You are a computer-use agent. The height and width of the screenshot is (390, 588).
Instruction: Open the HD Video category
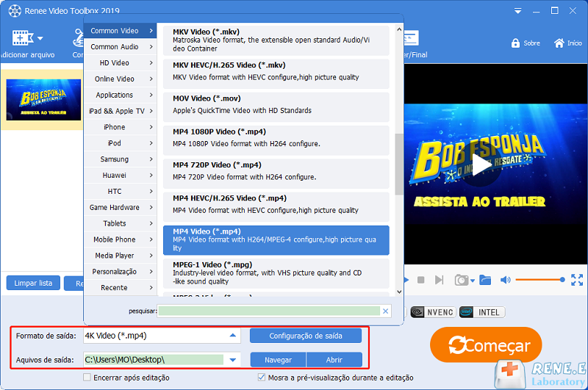tap(121, 63)
